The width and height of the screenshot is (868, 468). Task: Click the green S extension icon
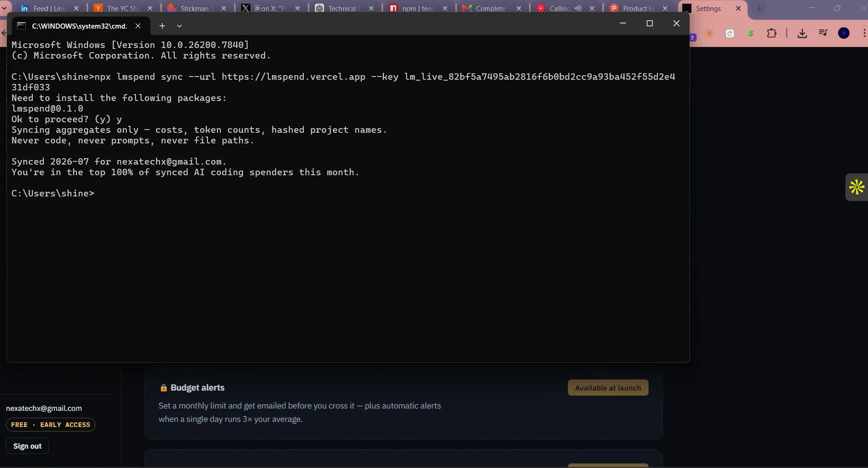pyautogui.click(x=751, y=33)
